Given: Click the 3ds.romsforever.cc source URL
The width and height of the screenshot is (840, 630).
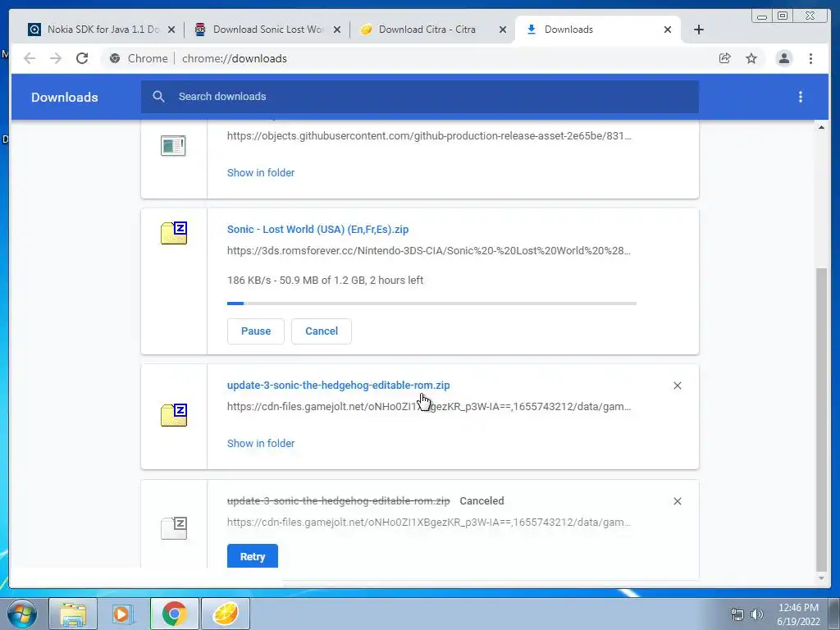Looking at the screenshot, I should [429, 251].
